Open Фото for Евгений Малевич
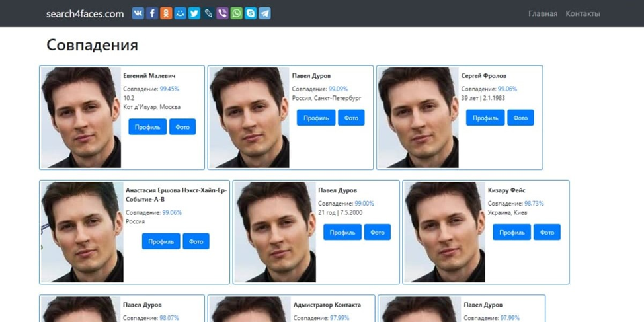The width and height of the screenshot is (644, 322). (x=182, y=126)
